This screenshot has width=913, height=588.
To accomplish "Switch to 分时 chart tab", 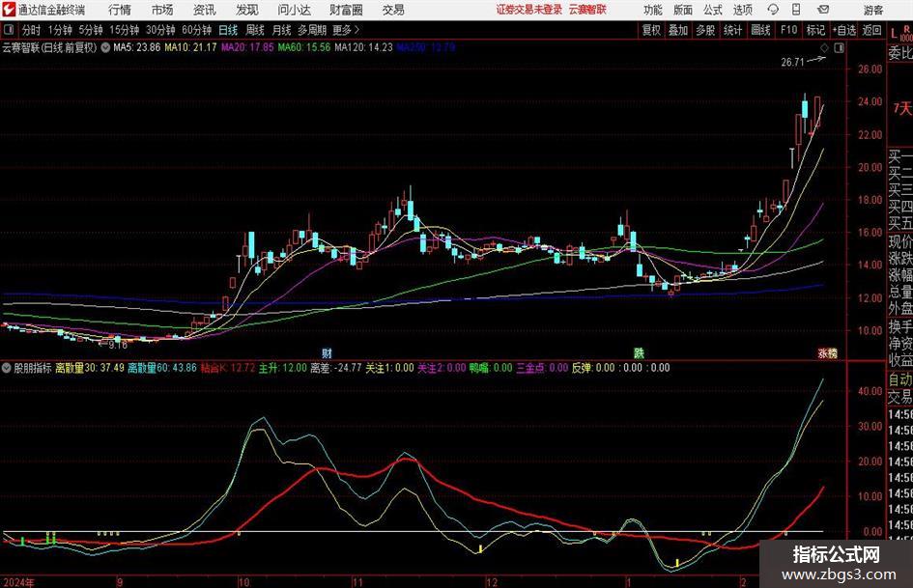I will (32, 30).
